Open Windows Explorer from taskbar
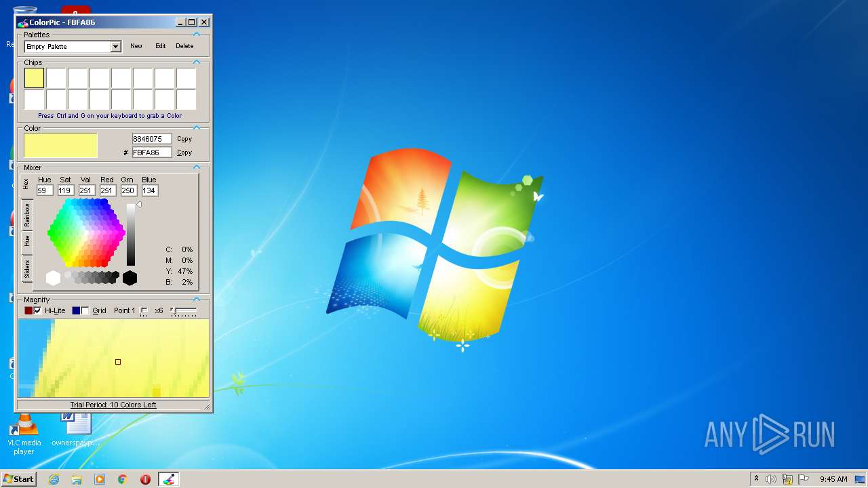Screen dimensions: 868x488 click(77, 479)
